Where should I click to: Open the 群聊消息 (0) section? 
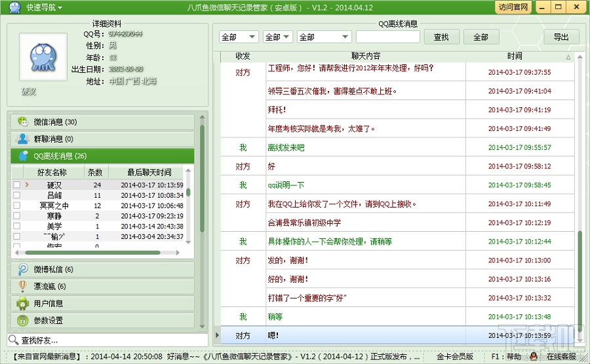point(102,139)
